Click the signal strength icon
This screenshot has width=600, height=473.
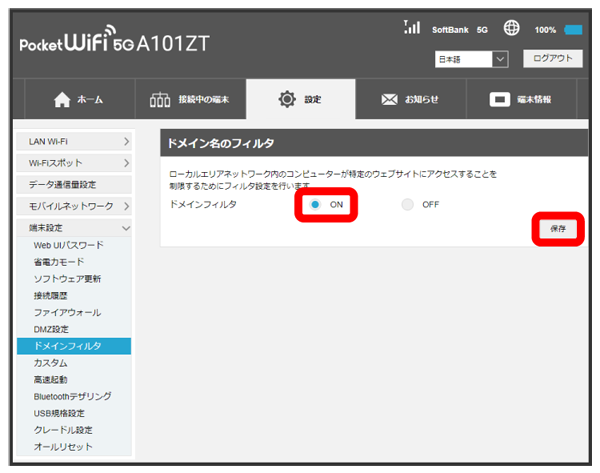pos(411,28)
